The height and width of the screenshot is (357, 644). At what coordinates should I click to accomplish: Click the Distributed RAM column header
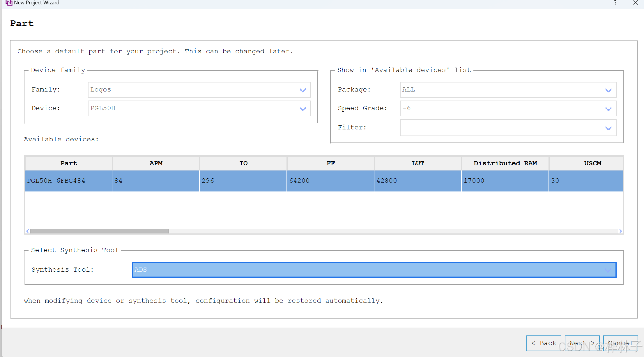click(505, 163)
